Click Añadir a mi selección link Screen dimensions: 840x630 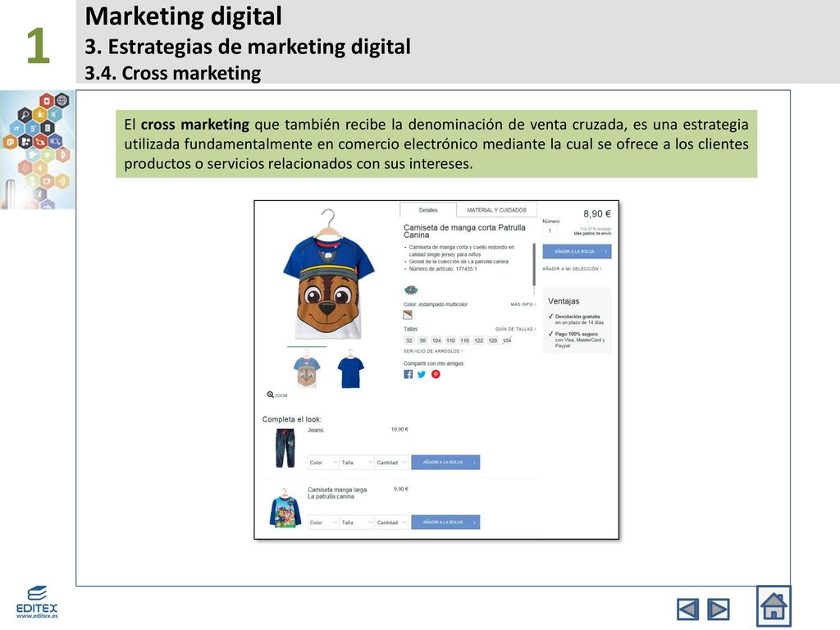[572, 269]
